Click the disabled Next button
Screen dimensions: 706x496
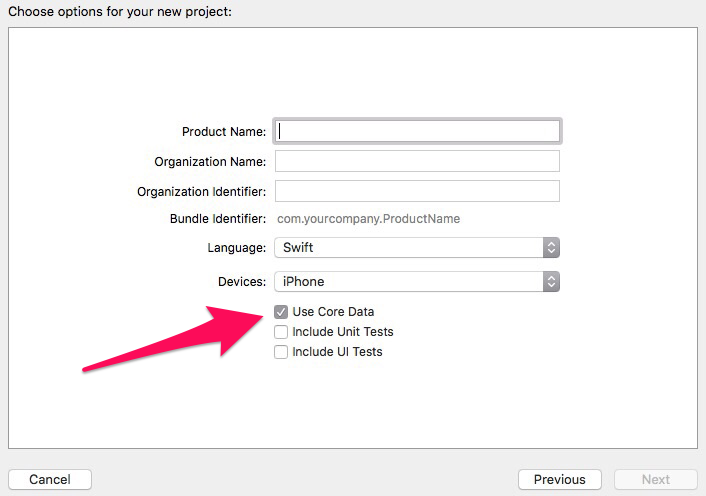[x=656, y=479]
